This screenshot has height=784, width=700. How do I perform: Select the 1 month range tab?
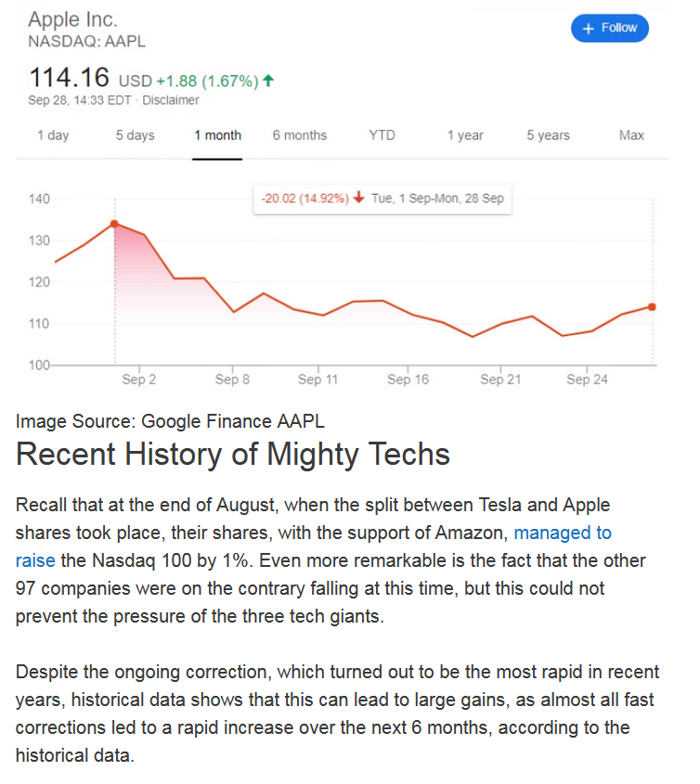[x=217, y=135]
